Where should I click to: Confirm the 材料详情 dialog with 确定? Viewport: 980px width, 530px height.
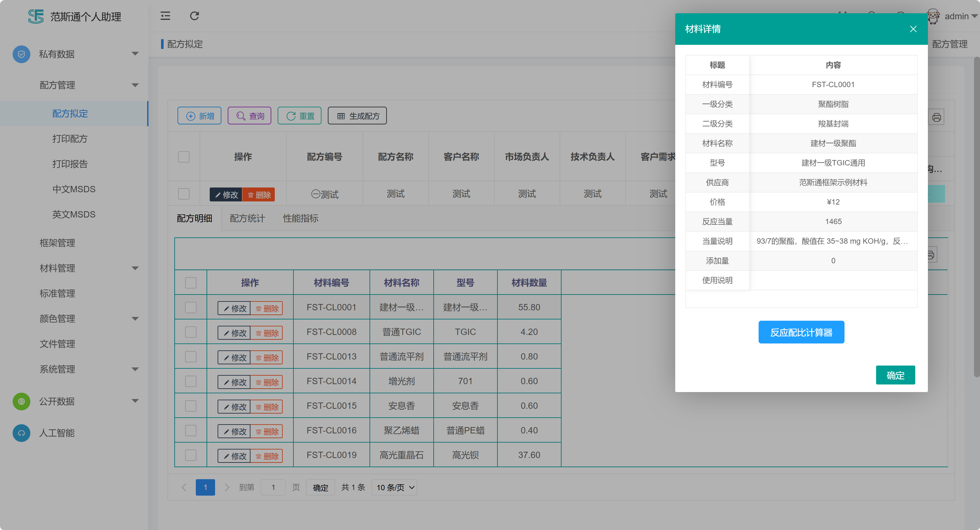[x=896, y=375]
